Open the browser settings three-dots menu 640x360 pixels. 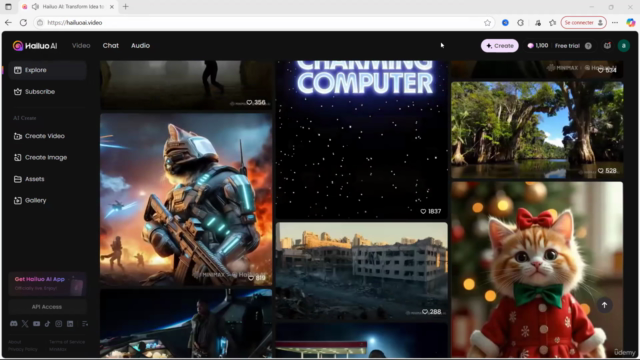(x=615, y=22)
